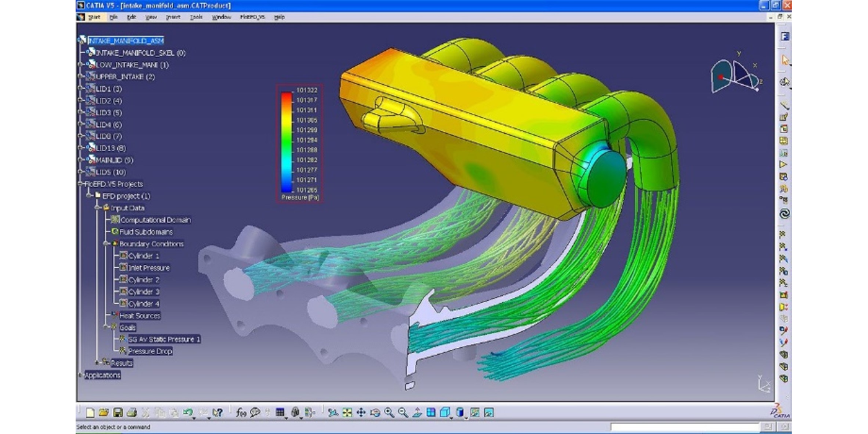Save the document with floppy icon
The height and width of the screenshot is (434, 868).
[118, 412]
